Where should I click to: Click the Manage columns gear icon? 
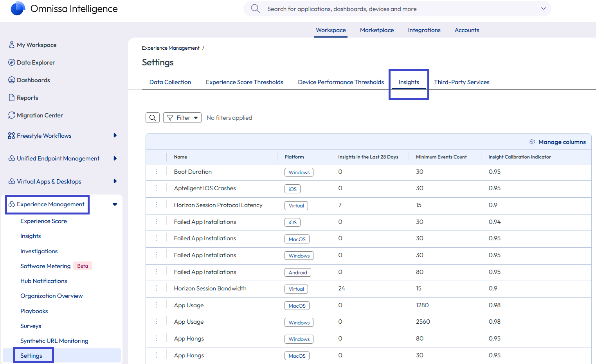(x=532, y=142)
